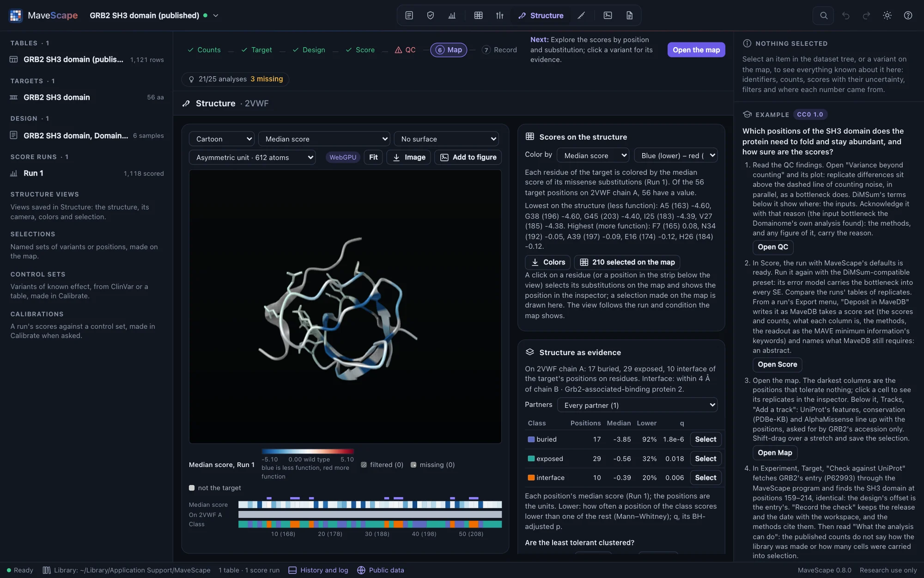Screen dimensions: 924x578
Task: Open the search magnifier icon
Action: pyautogui.click(x=823, y=15)
